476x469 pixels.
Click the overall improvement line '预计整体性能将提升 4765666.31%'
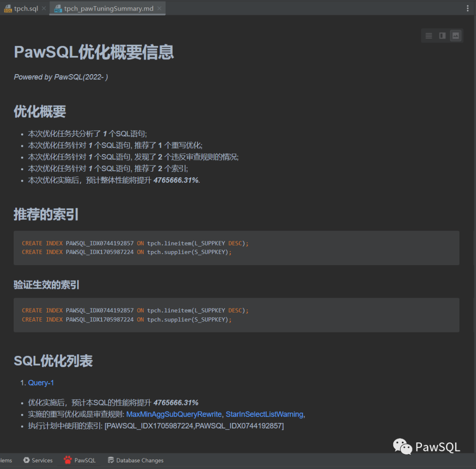click(114, 180)
